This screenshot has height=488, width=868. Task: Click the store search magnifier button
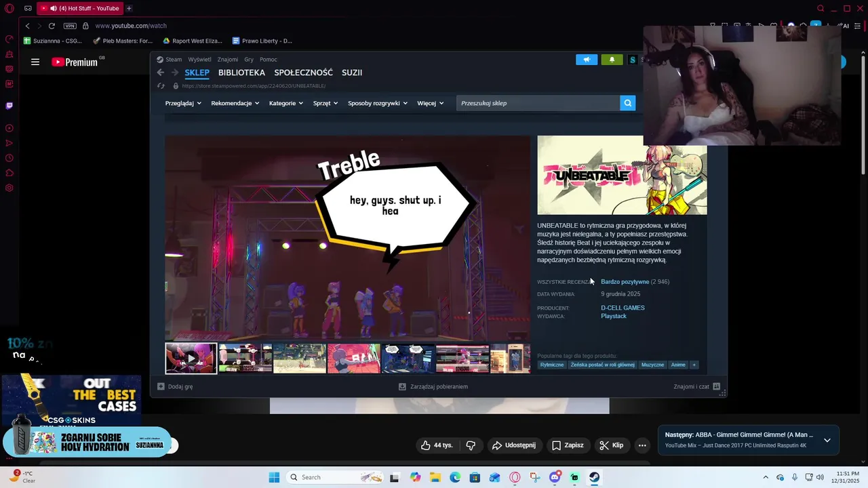point(628,103)
